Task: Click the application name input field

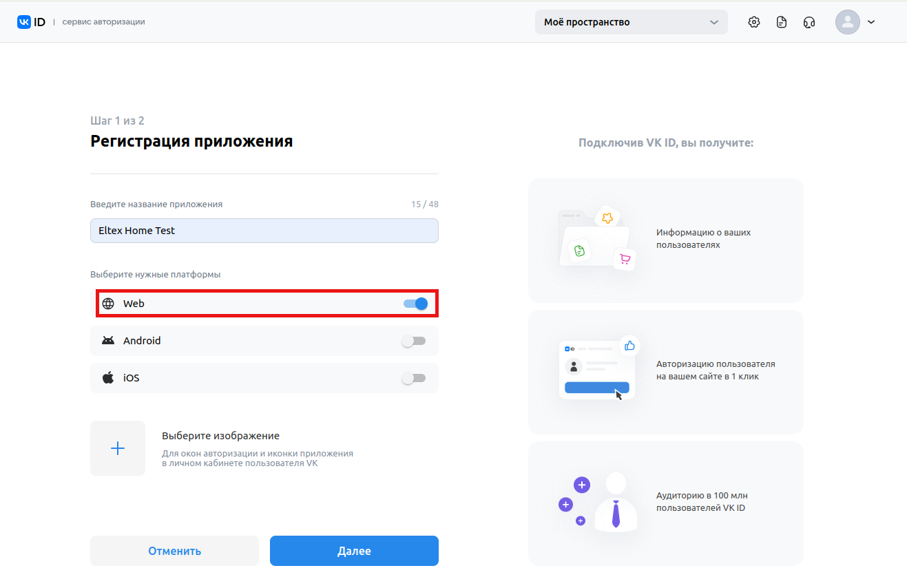Action: click(264, 231)
